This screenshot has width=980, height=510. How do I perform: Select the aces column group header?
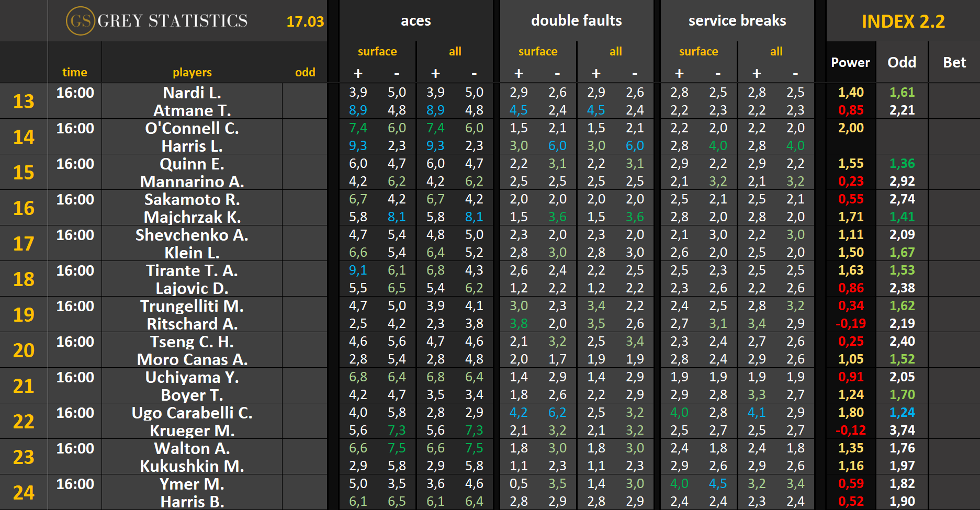pyautogui.click(x=416, y=21)
